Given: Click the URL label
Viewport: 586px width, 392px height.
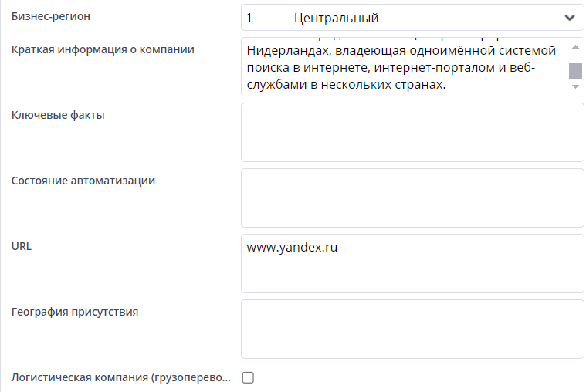Looking at the screenshot, I should coord(22,247).
